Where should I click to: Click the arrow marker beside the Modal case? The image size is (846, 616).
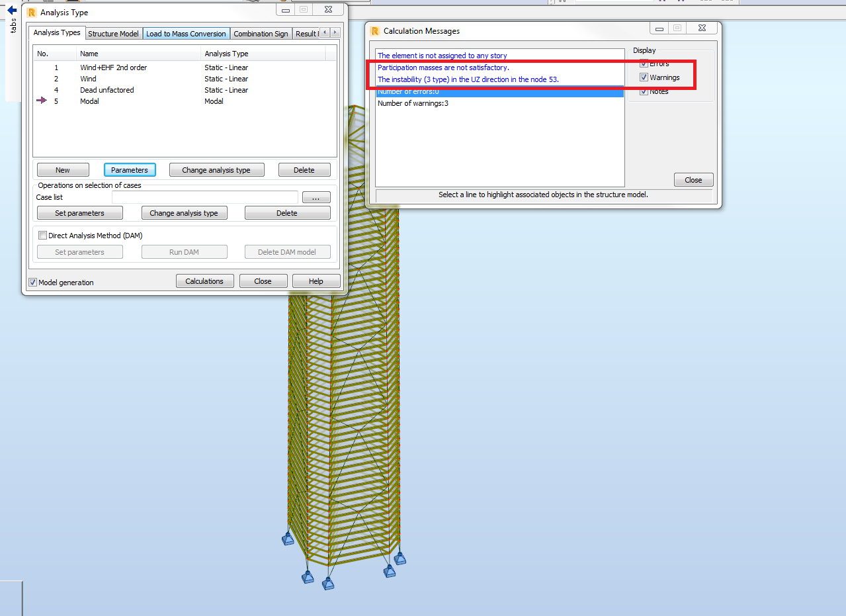[x=41, y=101]
